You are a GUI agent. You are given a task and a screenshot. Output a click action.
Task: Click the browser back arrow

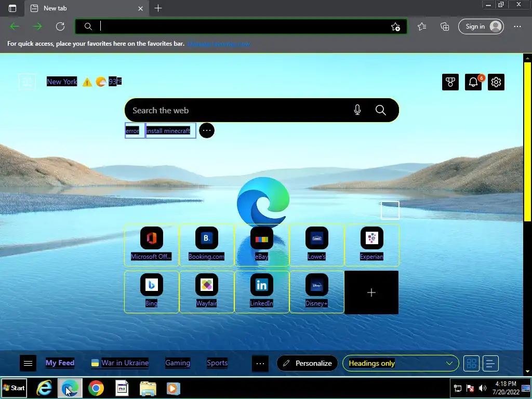[x=15, y=26]
